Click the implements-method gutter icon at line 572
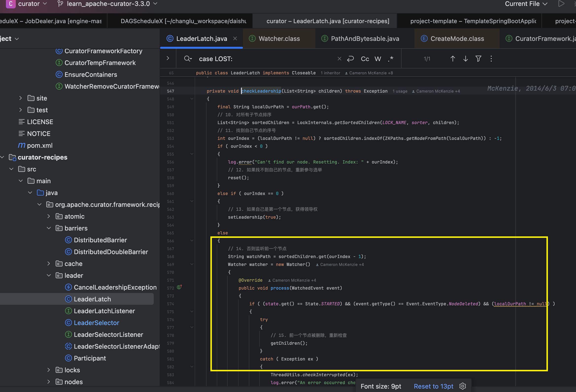The height and width of the screenshot is (392, 576). coord(179,287)
